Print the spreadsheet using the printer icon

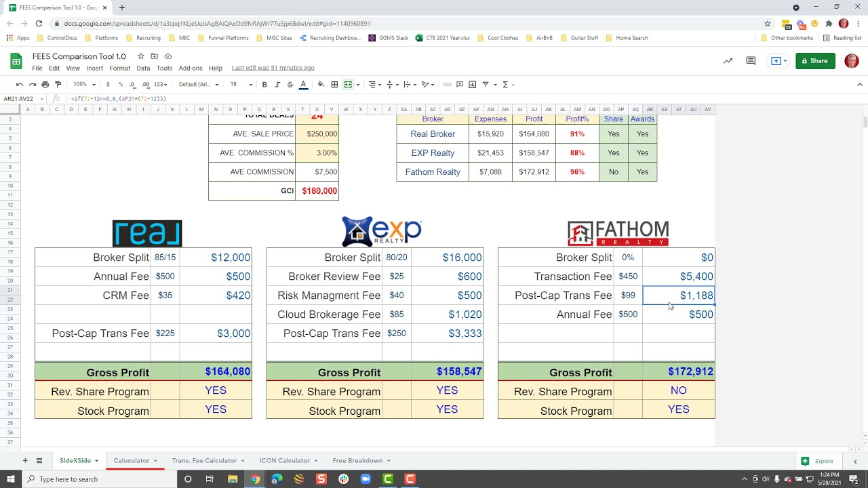(x=45, y=85)
